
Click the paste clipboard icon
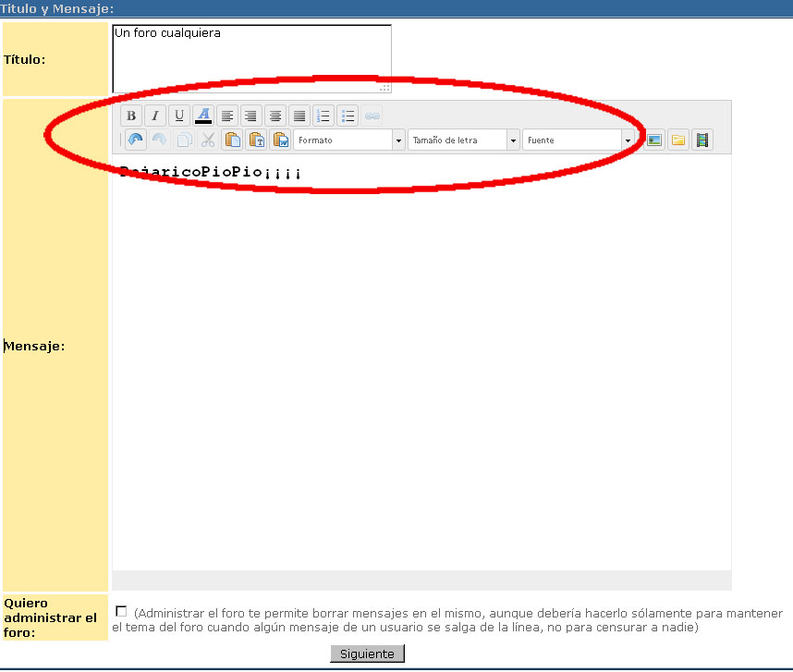click(232, 140)
